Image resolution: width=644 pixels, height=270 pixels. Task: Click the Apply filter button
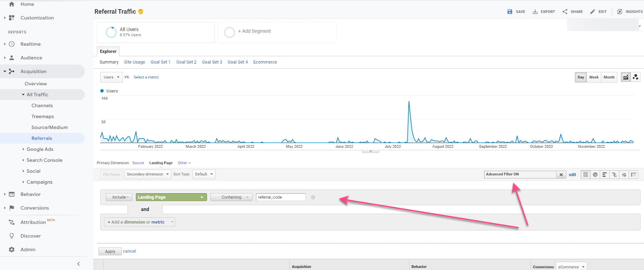click(x=110, y=252)
